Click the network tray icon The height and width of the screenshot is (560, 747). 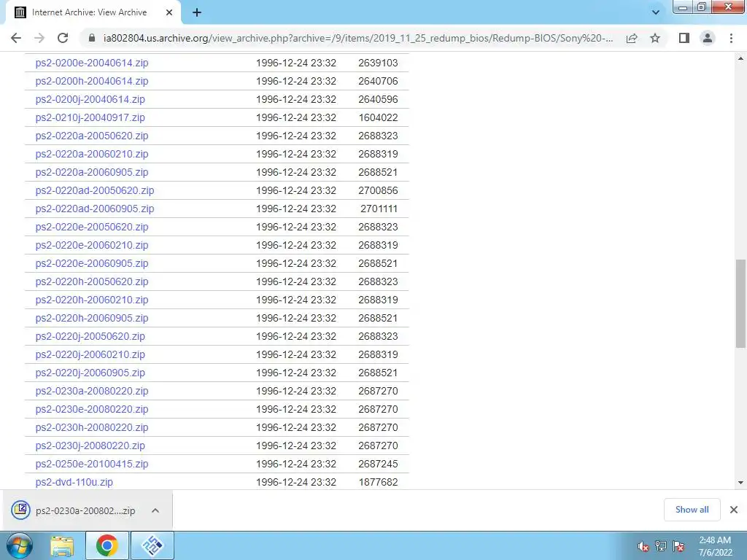pyautogui.click(x=661, y=546)
